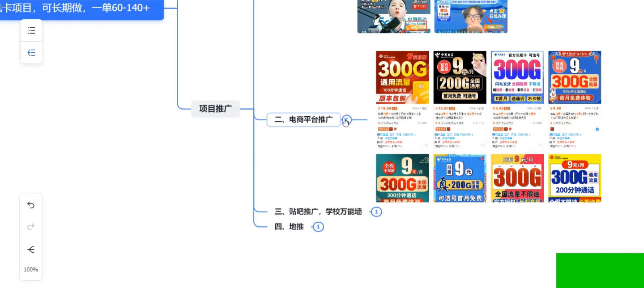
Task: Click the China Mobile livestream screenshot
Action: point(393,16)
